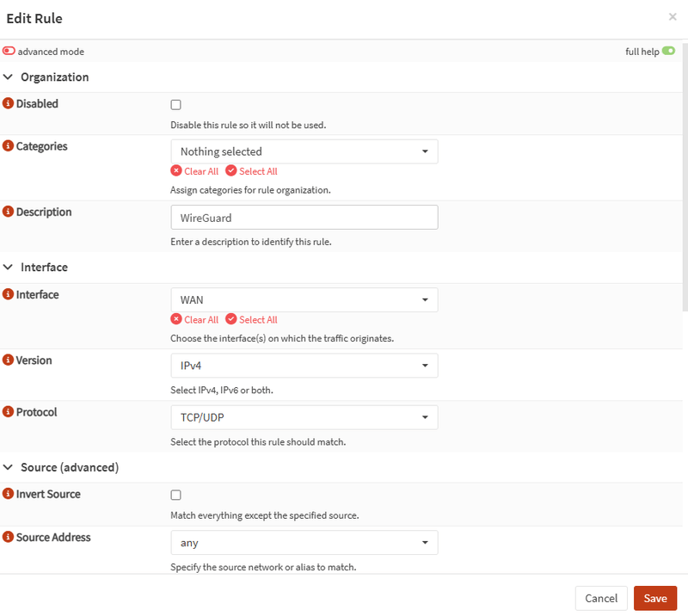Screen dimensions: 688x616
Task: Click the 'Match everything except the specified source.' text
Action: click(x=265, y=515)
